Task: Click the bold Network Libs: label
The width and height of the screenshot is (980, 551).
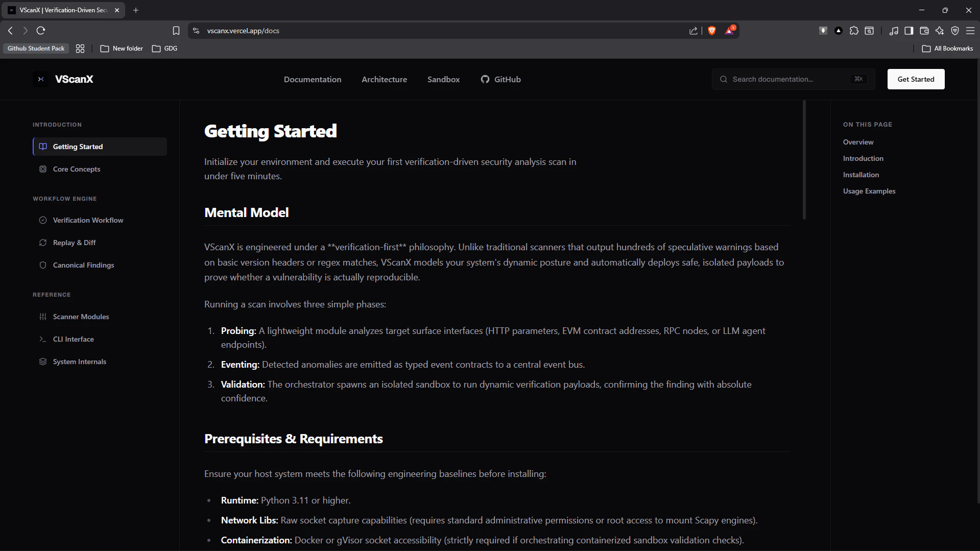Action: coord(249,520)
